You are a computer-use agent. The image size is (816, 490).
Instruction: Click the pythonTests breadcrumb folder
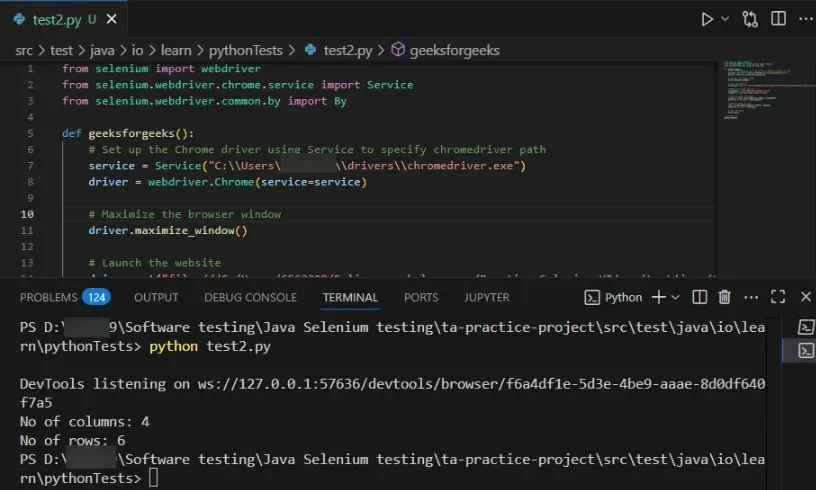pos(245,49)
